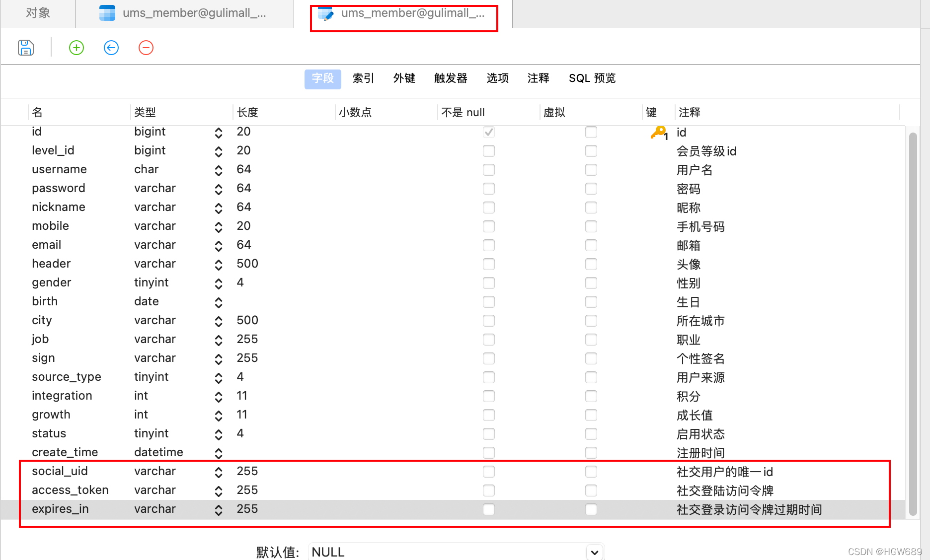Click the 长度 column header
The image size is (930, 560).
tap(284, 112)
